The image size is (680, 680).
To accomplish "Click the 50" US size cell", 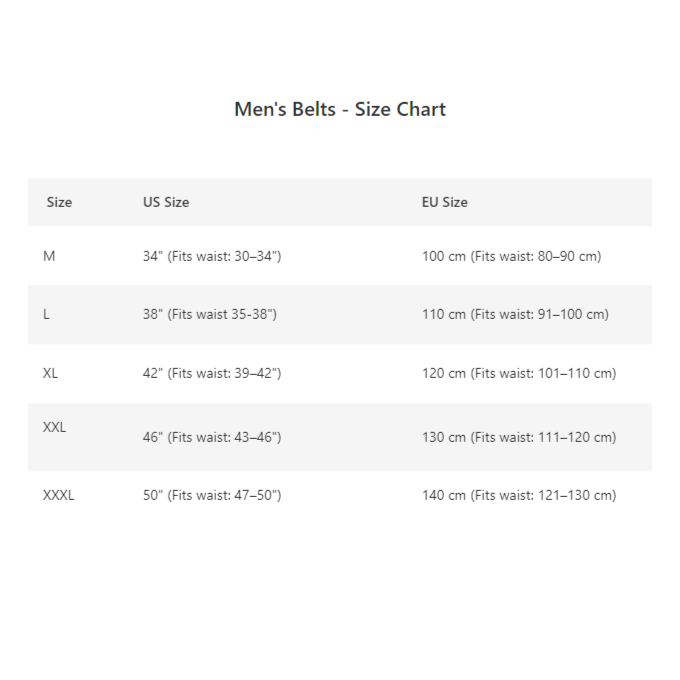I will tap(212, 495).
